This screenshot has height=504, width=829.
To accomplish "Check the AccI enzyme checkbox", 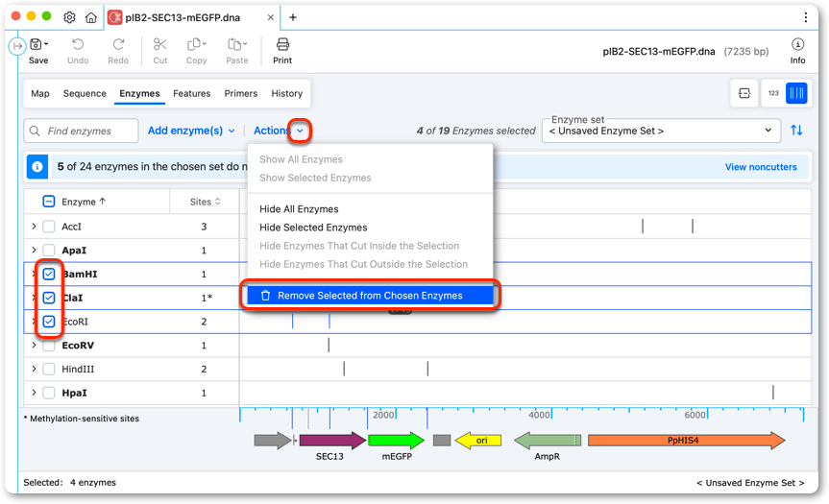I will coord(49,227).
